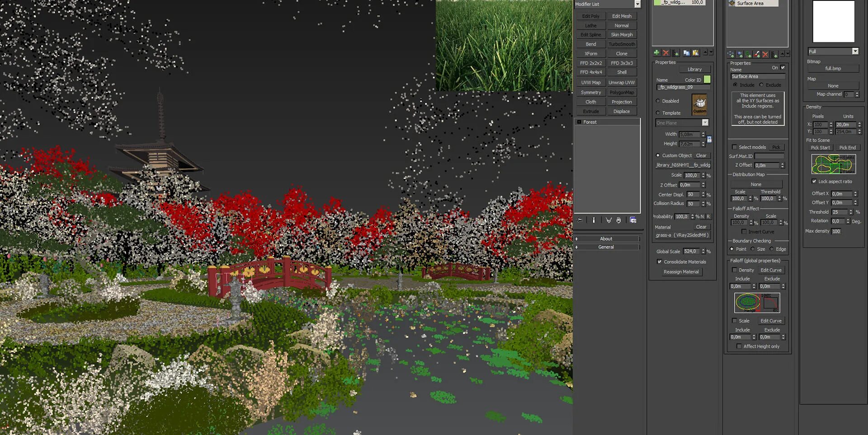Open the General rollout

click(607, 247)
